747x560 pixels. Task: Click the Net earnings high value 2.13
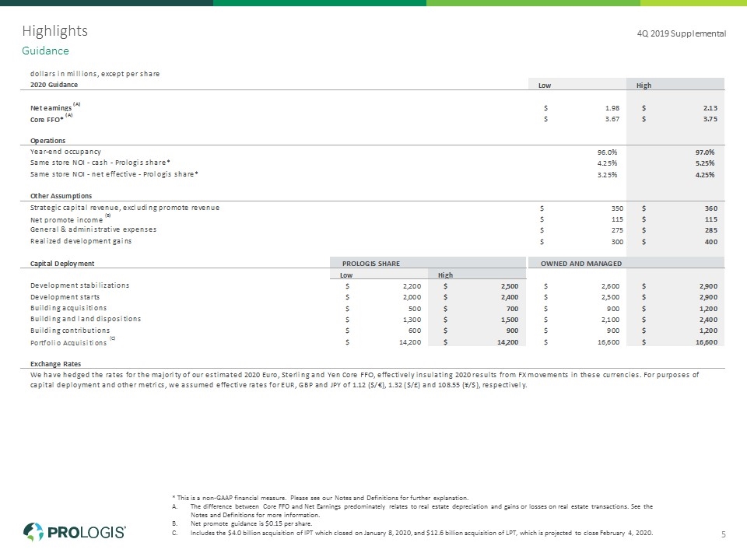(x=710, y=108)
